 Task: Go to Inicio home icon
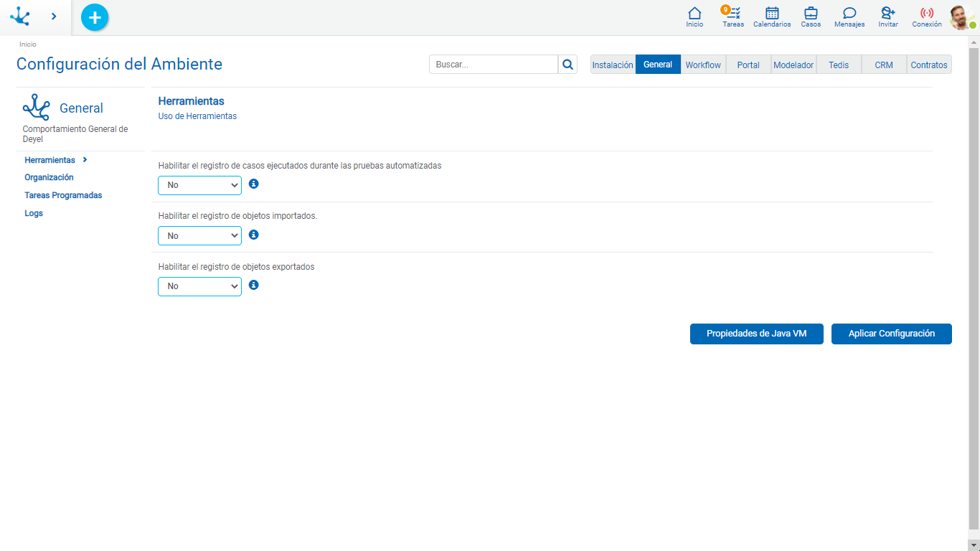[x=694, y=17]
